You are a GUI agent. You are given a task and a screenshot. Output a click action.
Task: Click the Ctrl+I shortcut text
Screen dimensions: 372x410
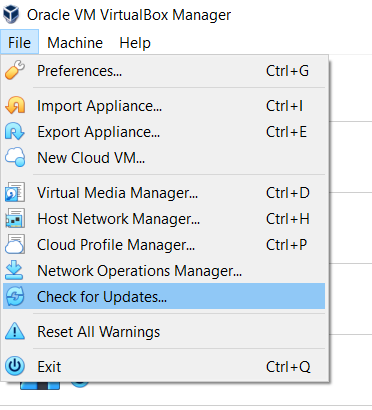[284, 106]
